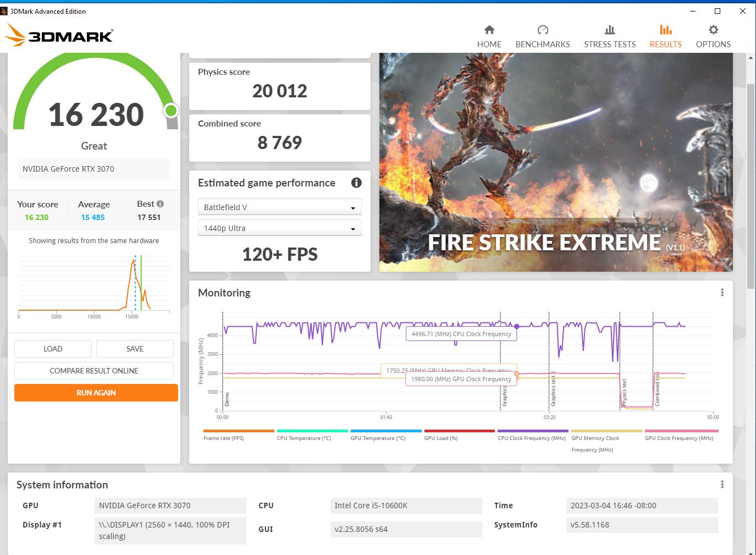756x555 pixels.
Task: Click the GPU field NVIDIA GeForce RTX 3070
Action: [170, 505]
